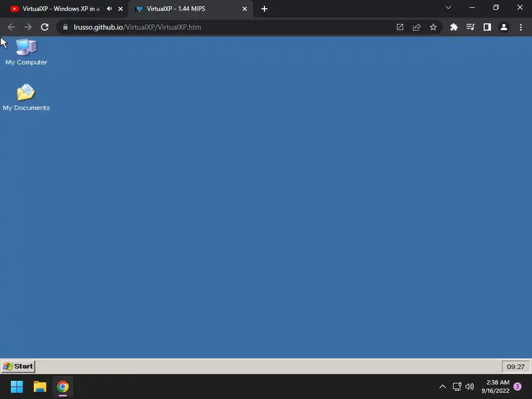Image resolution: width=532 pixels, height=399 pixels.
Task: Open the volume tray icon
Action: tap(470, 387)
